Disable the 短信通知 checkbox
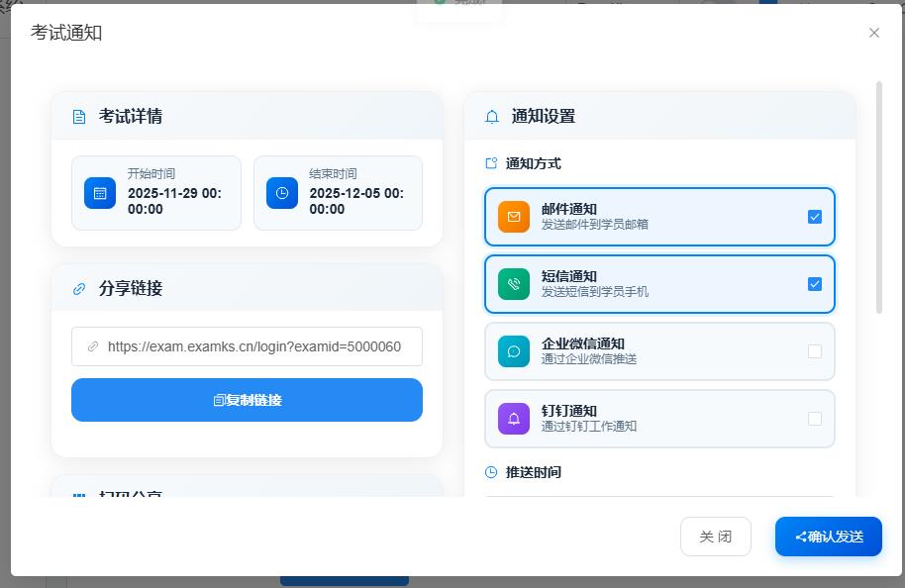The height and width of the screenshot is (588, 905). 815,284
